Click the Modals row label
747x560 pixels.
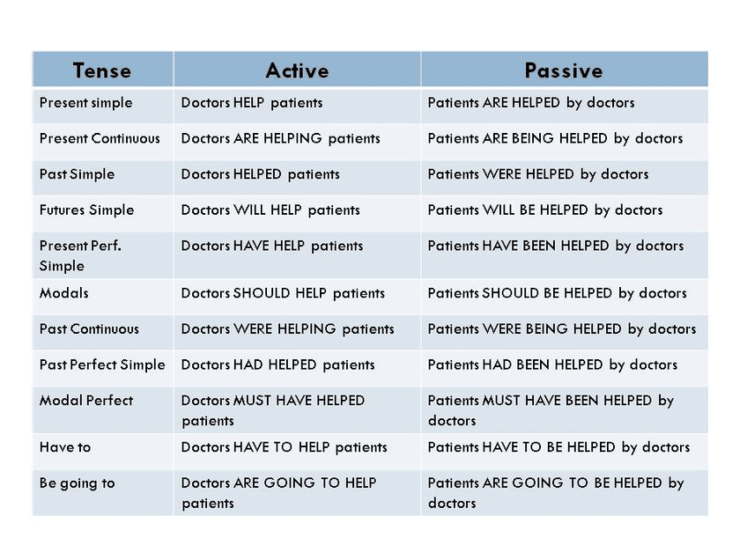point(64,293)
